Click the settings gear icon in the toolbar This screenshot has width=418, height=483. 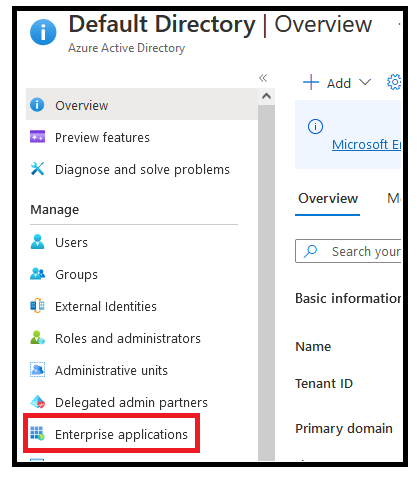(x=394, y=82)
